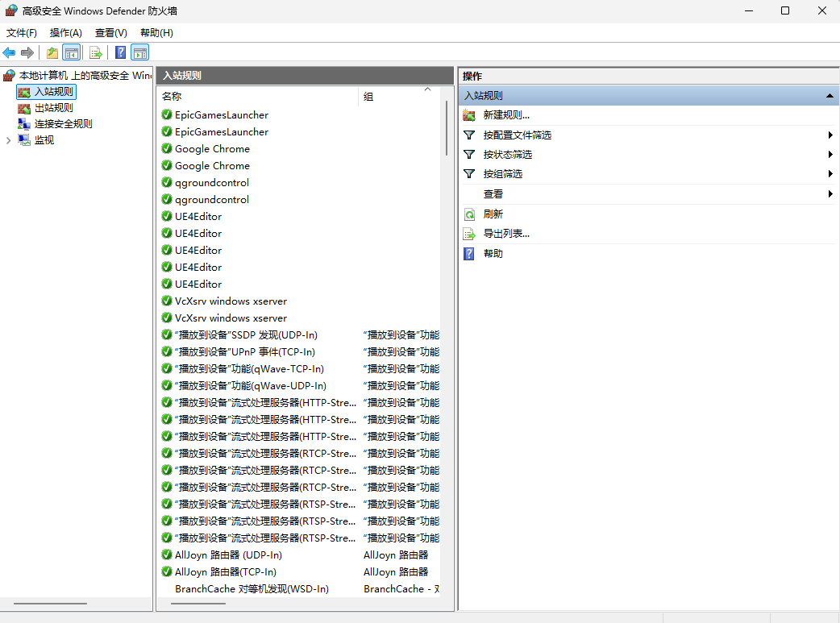The height and width of the screenshot is (623, 840).
Task: Open the 操作(A) menu
Action: 66,33
